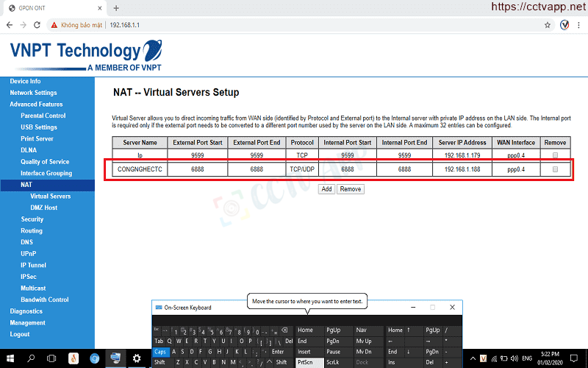This screenshot has width=588, height=368.
Task: Bookmark this page with the star icon
Action: tap(547, 24)
